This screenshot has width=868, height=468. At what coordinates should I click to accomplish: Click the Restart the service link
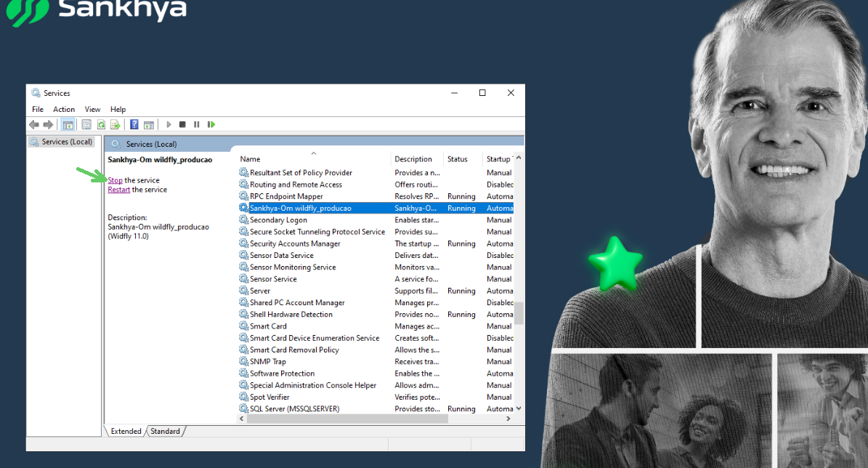pyautogui.click(x=119, y=190)
